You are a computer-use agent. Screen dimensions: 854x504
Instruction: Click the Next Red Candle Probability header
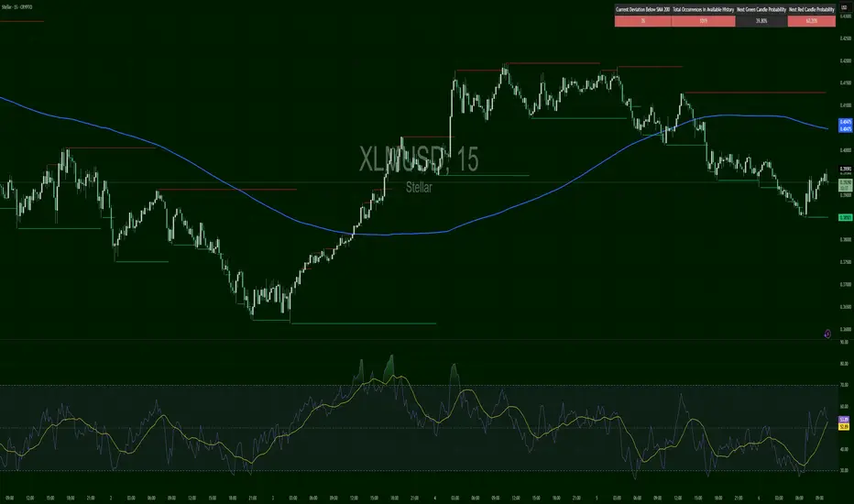pyautogui.click(x=812, y=9)
